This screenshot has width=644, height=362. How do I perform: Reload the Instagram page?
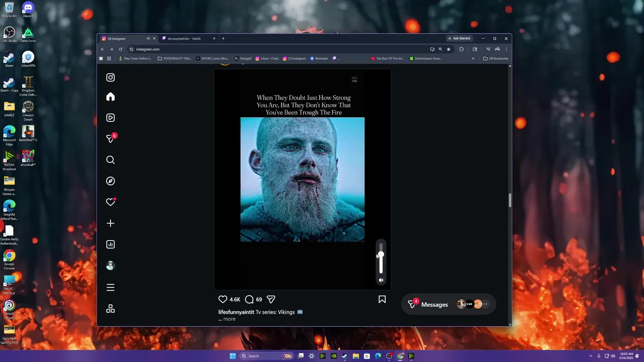(x=120, y=49)
